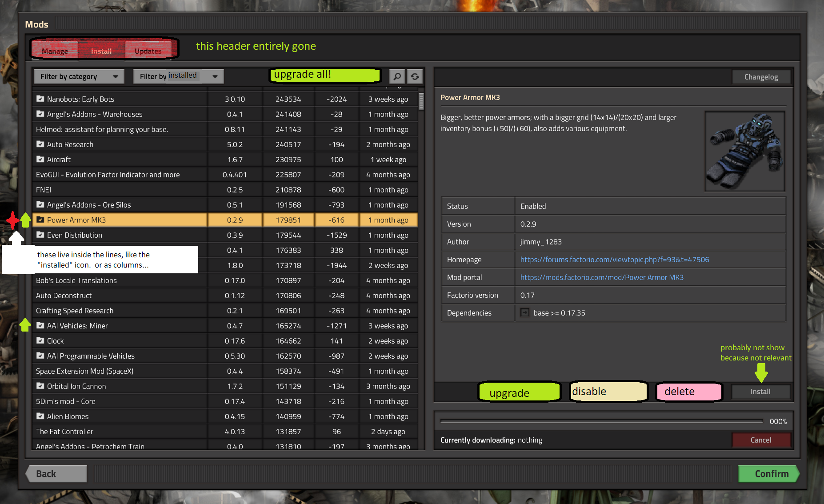Viewport: 824px width, 504px height.
Task: Click installed icon beside Auto Research
Action: (x=40, y=144)
